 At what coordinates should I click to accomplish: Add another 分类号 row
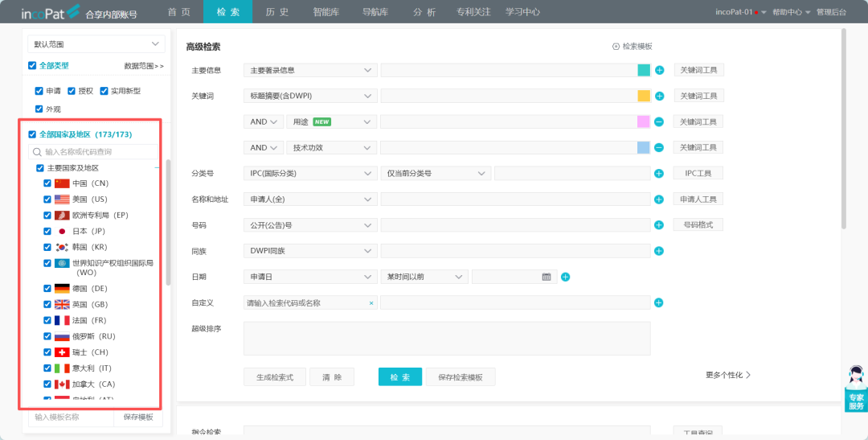[x=659, y=174]
